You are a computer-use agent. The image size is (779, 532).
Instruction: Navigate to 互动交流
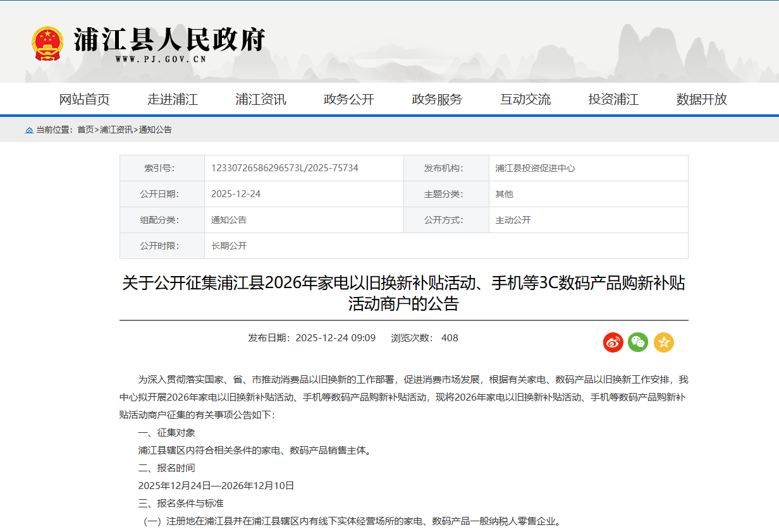[525, 99]
